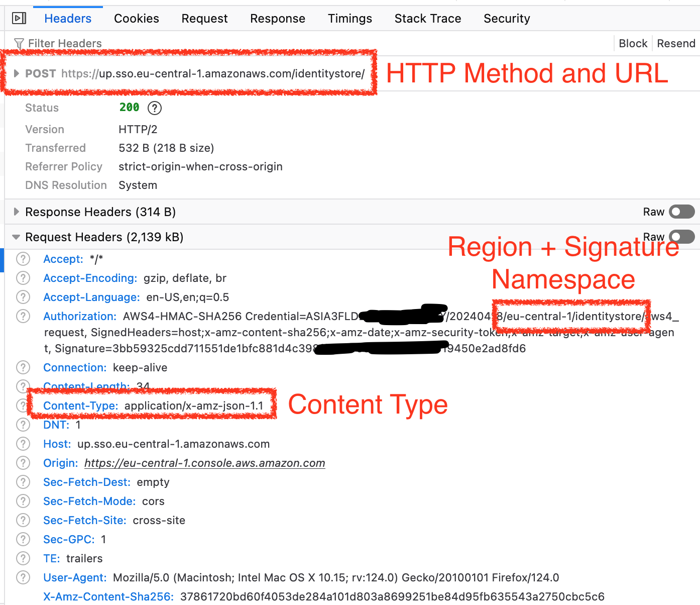The height and width of the screenshot is (605, 700).
Task: Click the help icon beside Accept-Encoding header
Action: pos(23,278)
